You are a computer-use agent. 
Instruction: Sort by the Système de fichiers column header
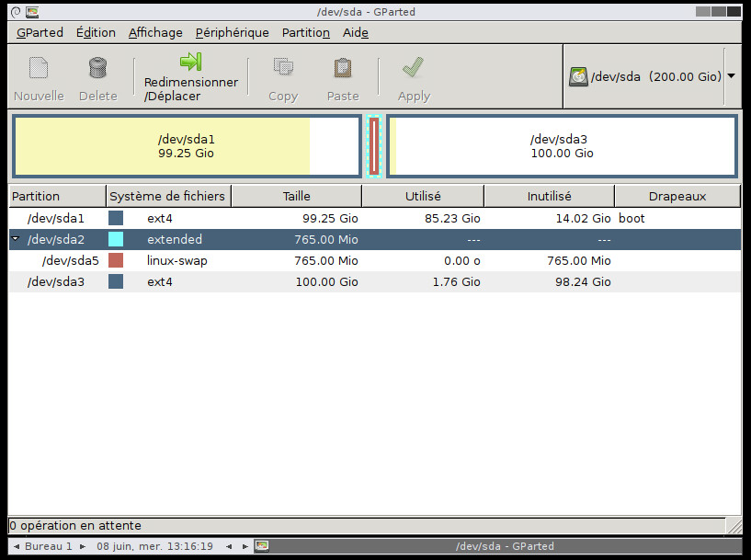point(167,196)
